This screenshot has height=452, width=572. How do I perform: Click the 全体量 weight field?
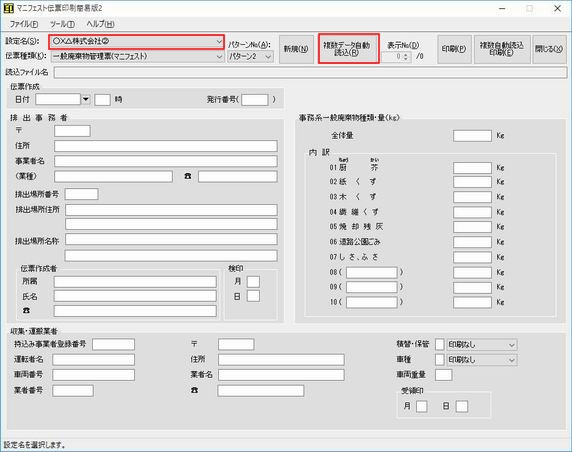pos(472,136)
